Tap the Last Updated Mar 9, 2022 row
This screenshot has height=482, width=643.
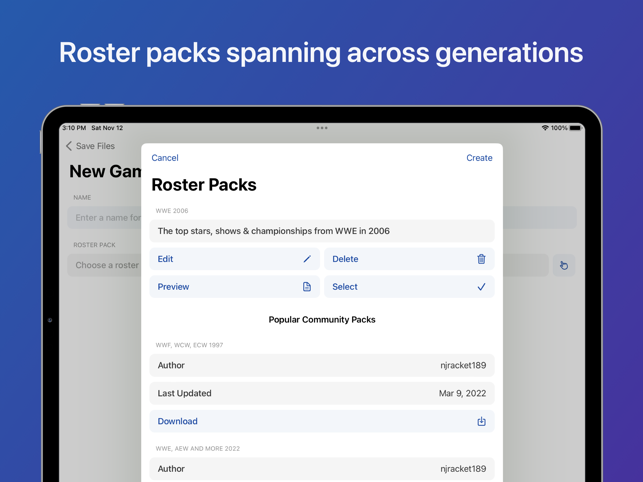click(322, 393)
